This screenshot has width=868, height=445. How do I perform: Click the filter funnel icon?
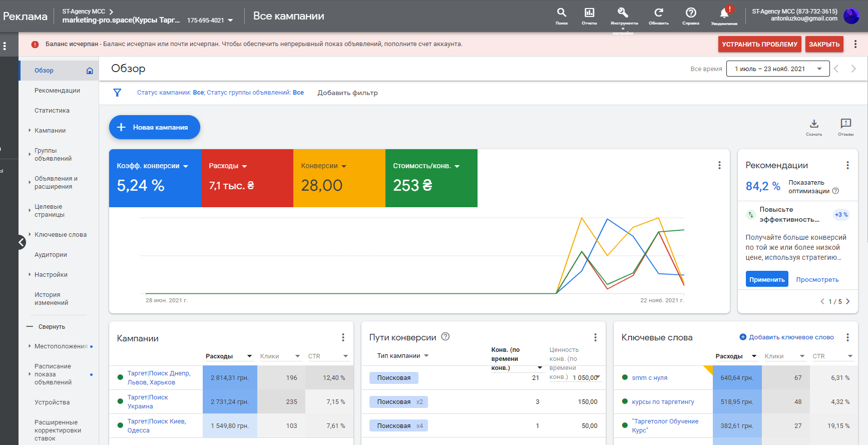pyautogui.click(x=117, y=93)
